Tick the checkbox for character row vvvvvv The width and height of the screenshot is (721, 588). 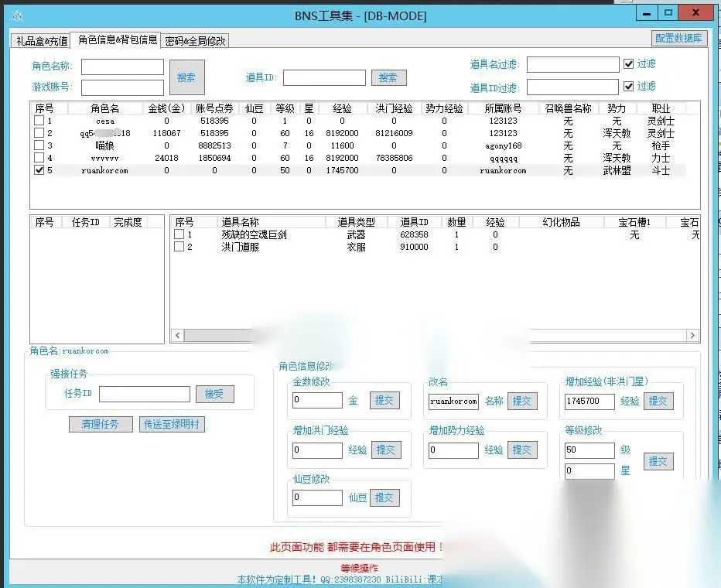39,158
